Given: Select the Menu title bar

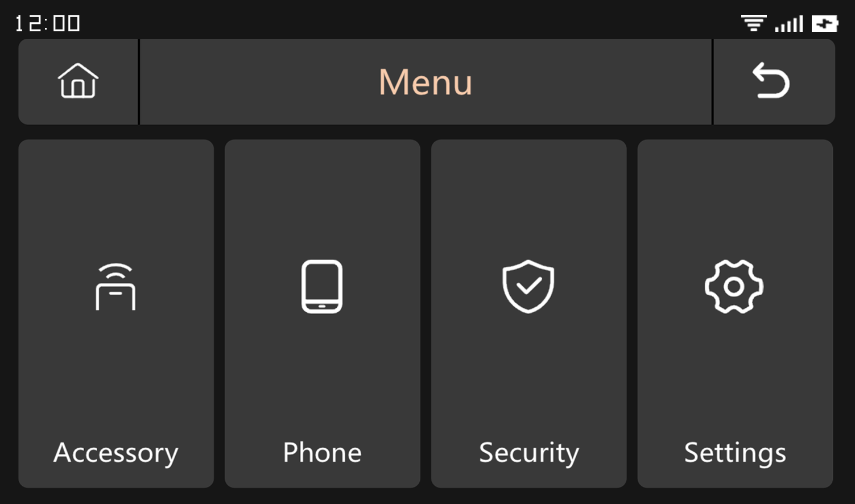Looking at the screenshot, I should coord(426,82).
